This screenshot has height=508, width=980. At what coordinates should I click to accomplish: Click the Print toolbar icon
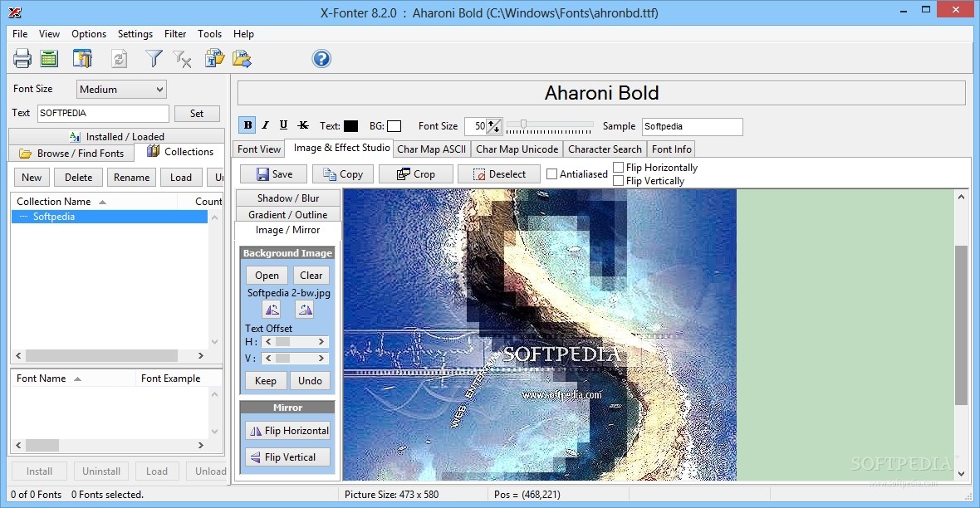coord(22,59)
